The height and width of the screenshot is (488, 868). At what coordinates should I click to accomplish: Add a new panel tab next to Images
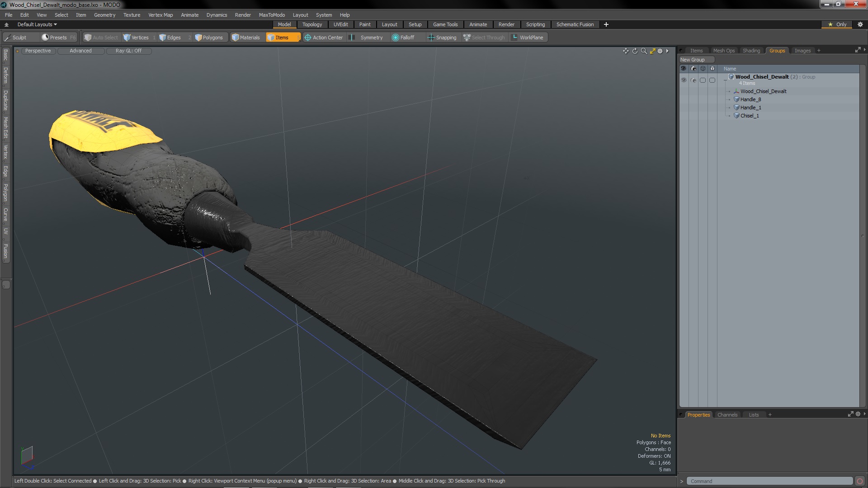(819, 51)
